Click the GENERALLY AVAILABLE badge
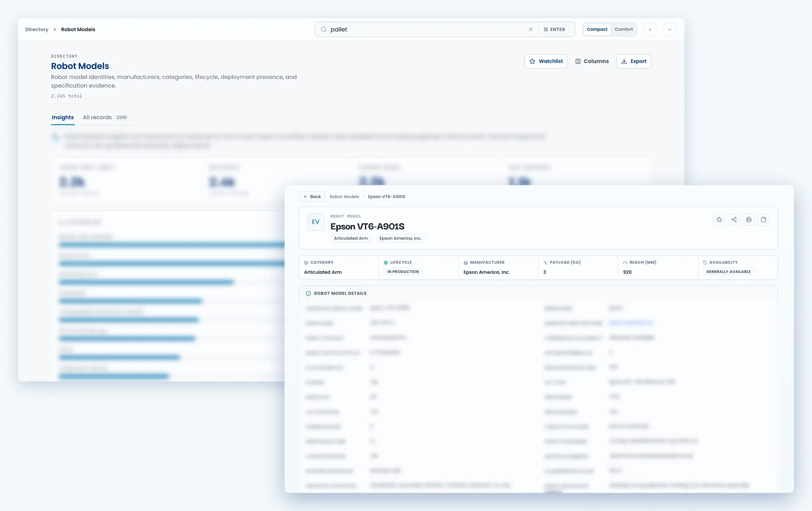This screenshot has width=812, height=511. 728,272
